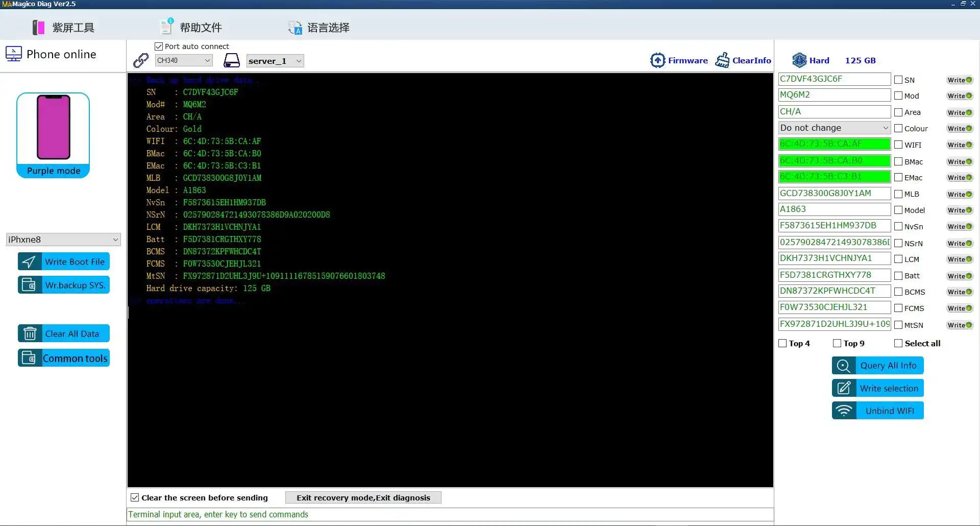980x526 pixels.
Task: Click the Clear All Data trash icon
Action: pyautogui.click(x=30, y=333)
